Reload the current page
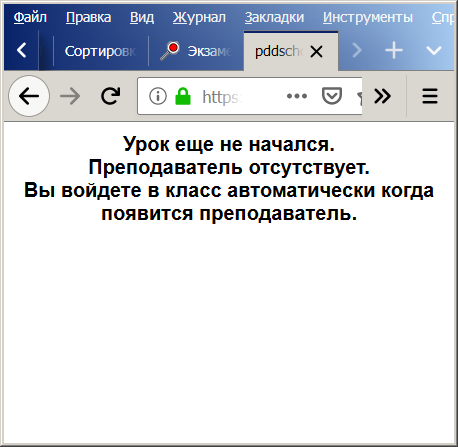This screenshot has height=447, width=458. click(x=111, y=96)
